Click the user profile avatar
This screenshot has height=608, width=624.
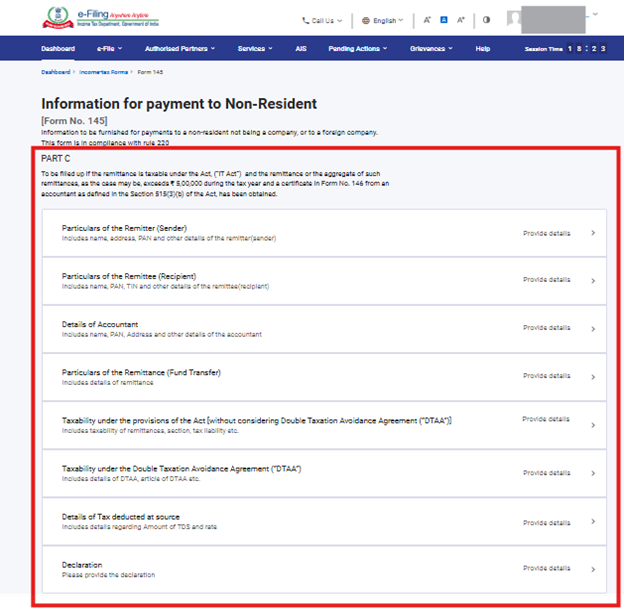click(515, 19)
